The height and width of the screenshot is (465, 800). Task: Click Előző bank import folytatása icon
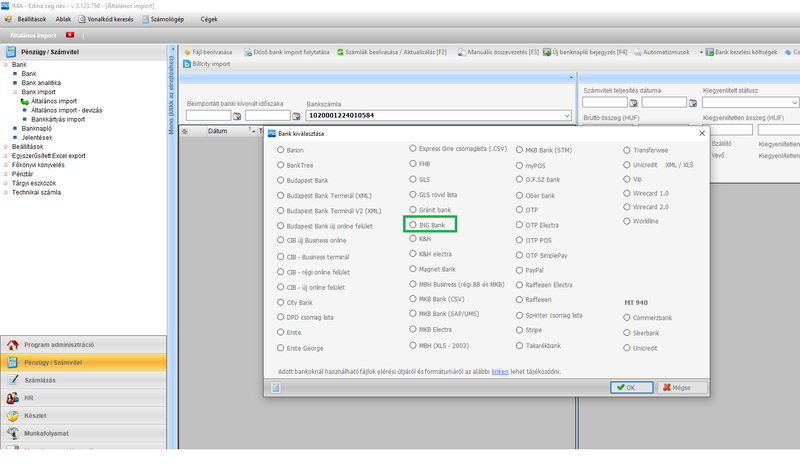pos(248,52)
